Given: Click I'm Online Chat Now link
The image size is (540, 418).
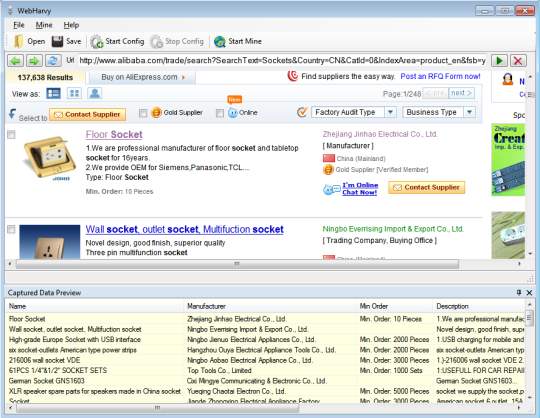Looking at the screenshot, I should click(360, 189).
